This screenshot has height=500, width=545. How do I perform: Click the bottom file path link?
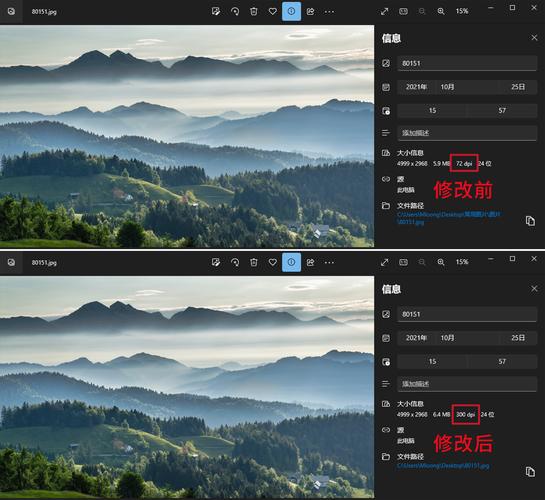(443, 466)
